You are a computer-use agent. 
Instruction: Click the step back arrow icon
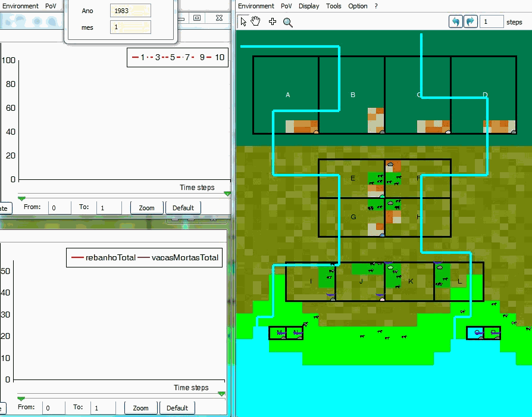(456, 22)
